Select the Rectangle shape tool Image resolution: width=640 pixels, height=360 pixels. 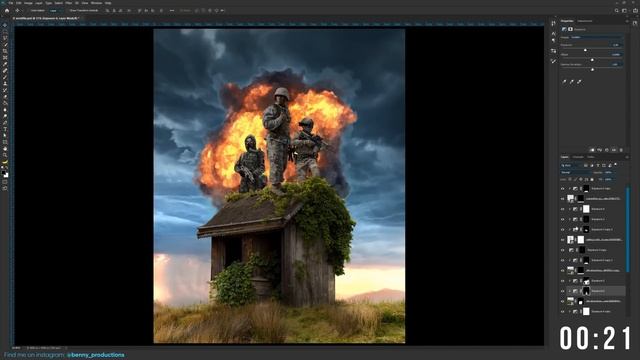coord(5,142)
